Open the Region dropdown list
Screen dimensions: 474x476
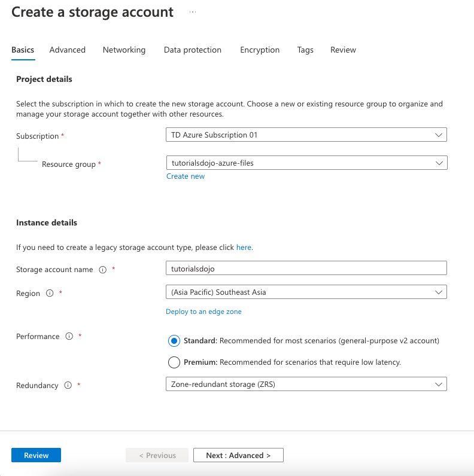(x=306, y=292)
